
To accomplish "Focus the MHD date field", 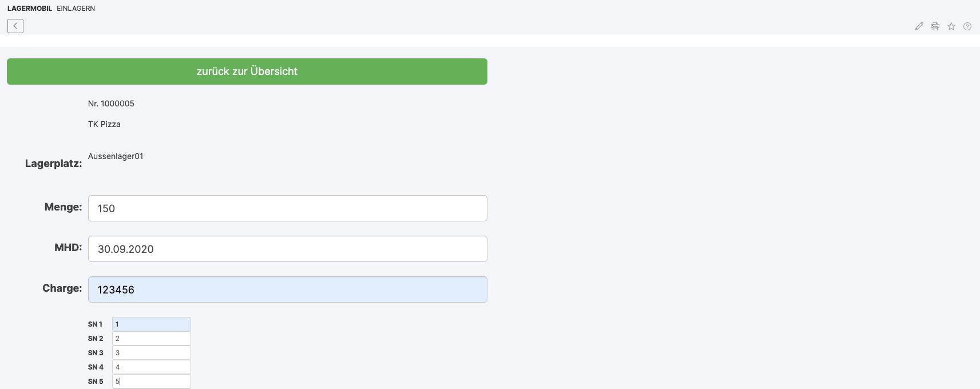I will (287, 249).
